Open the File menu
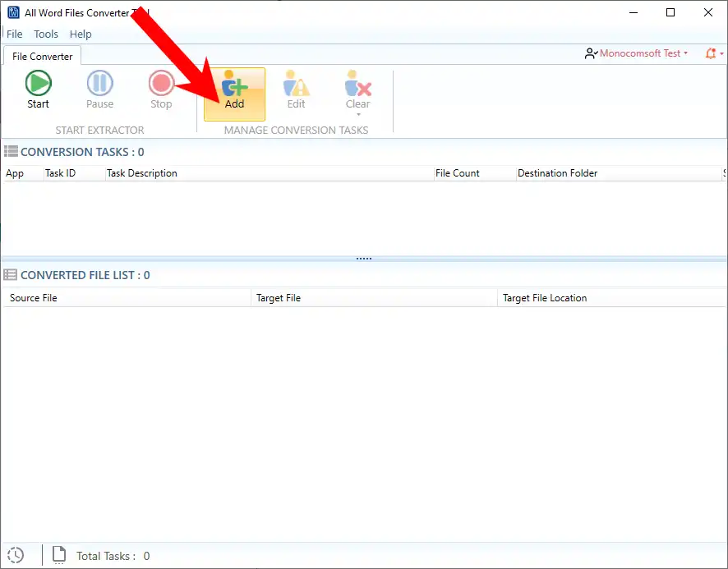This screenshot has width=728, height=569. 15,34
